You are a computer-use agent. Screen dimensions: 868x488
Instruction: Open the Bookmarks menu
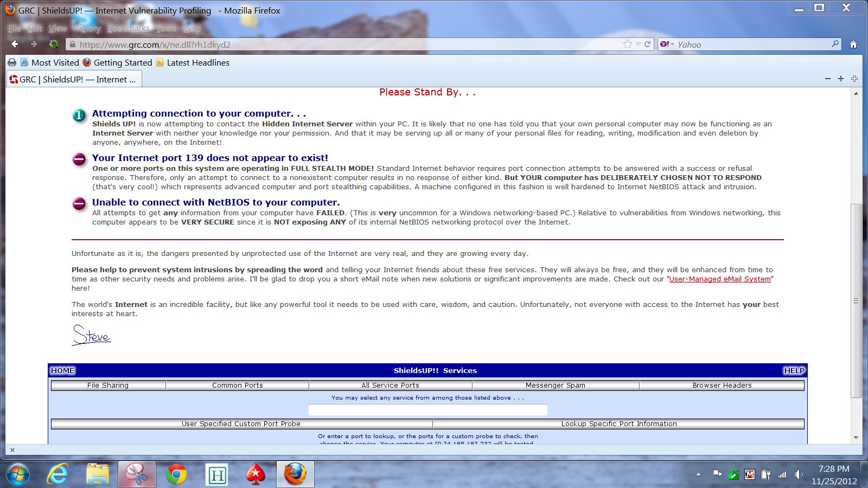click(x=128, y=28)
